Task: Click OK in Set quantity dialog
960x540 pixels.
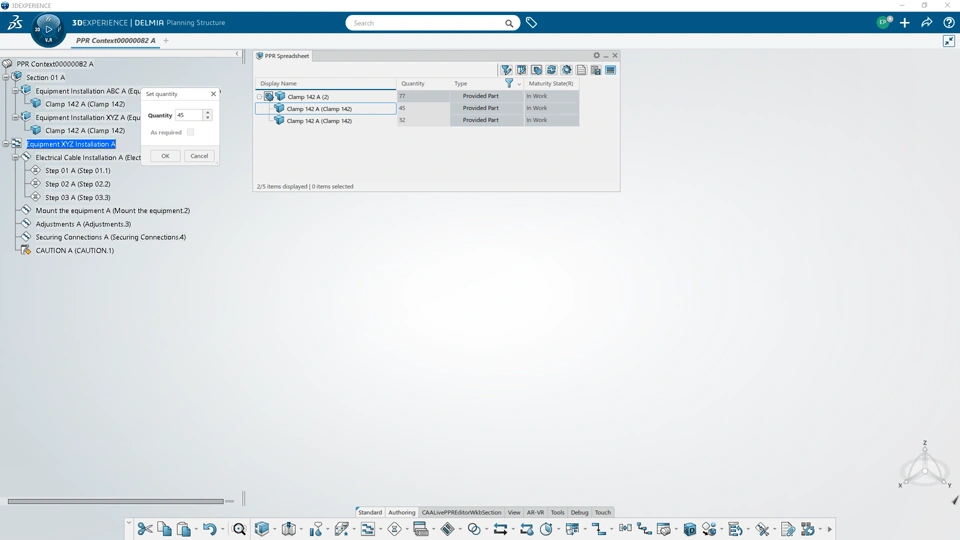Action: 165,156
